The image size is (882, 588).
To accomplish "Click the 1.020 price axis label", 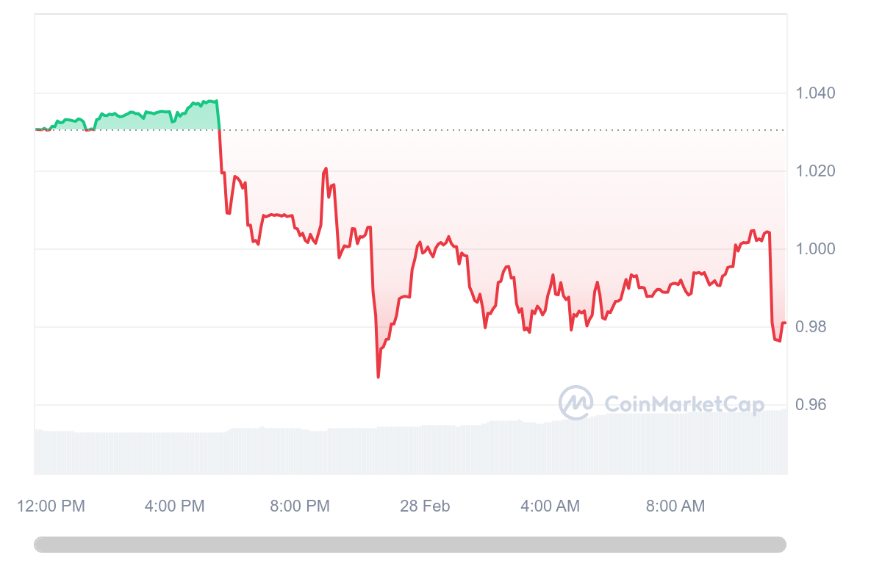I will point(816,171).
